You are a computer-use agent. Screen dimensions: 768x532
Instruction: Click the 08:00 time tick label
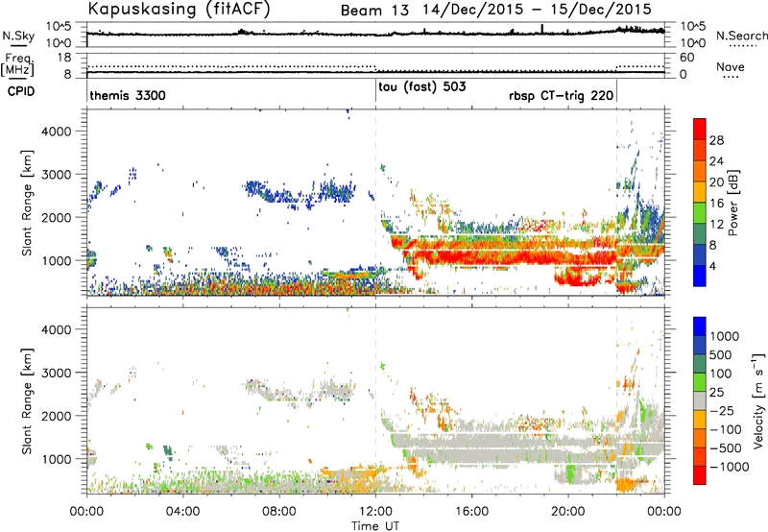point(279,512)
